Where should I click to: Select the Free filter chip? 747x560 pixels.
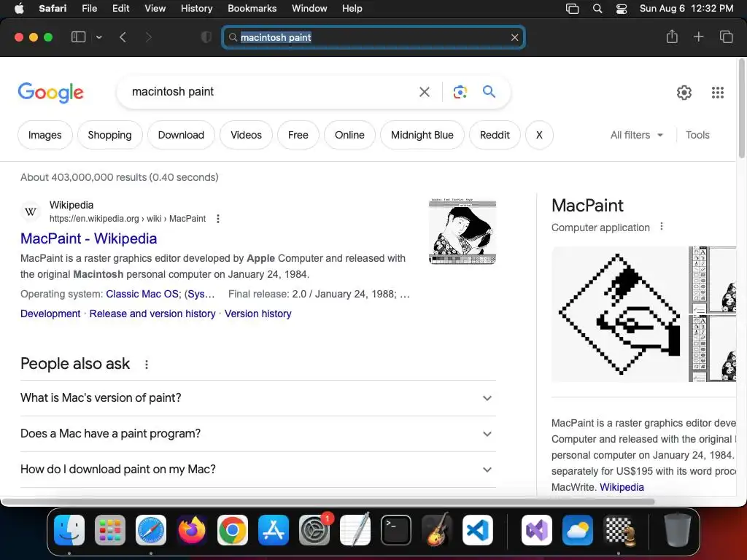[x=298, y=135]
